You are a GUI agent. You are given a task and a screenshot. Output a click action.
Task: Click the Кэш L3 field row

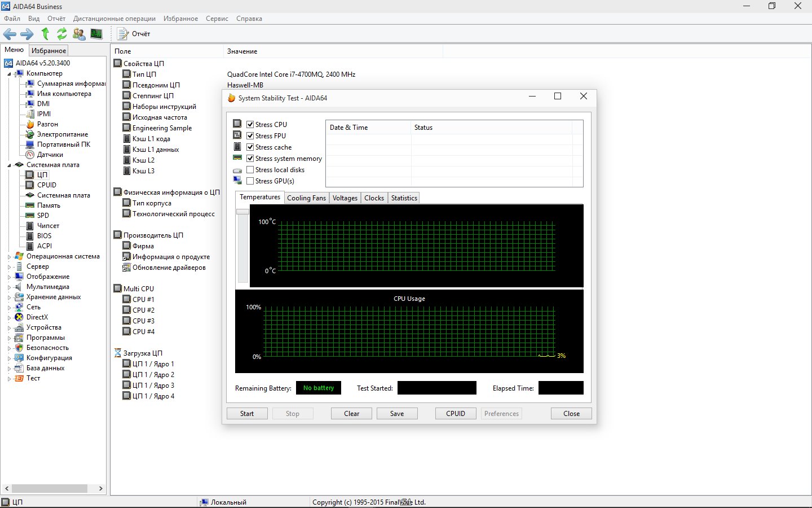[x=143, y=171]
